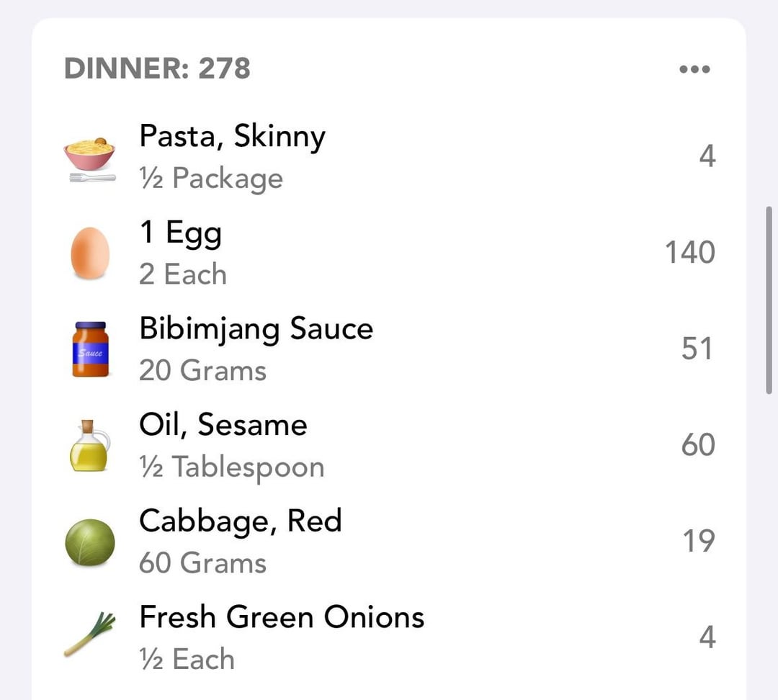This screenshot has height=700, width=778.
Task: Tap the green onion icon
Action: point(90,634)
